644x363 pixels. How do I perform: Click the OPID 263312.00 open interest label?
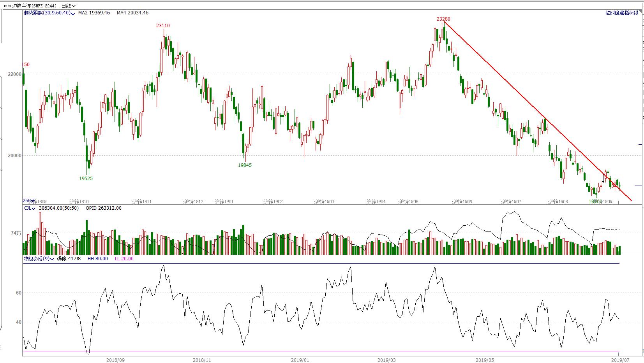[x=103, y=208]
